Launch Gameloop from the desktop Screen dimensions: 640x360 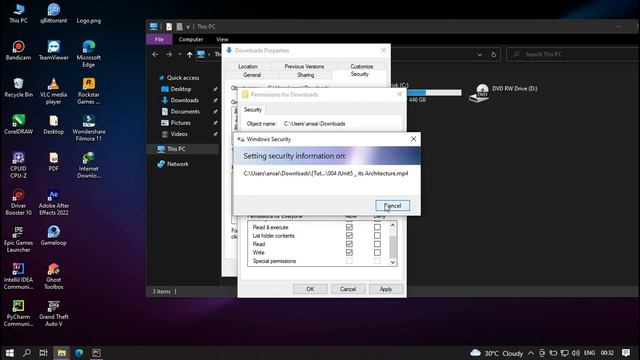(53, 236)
